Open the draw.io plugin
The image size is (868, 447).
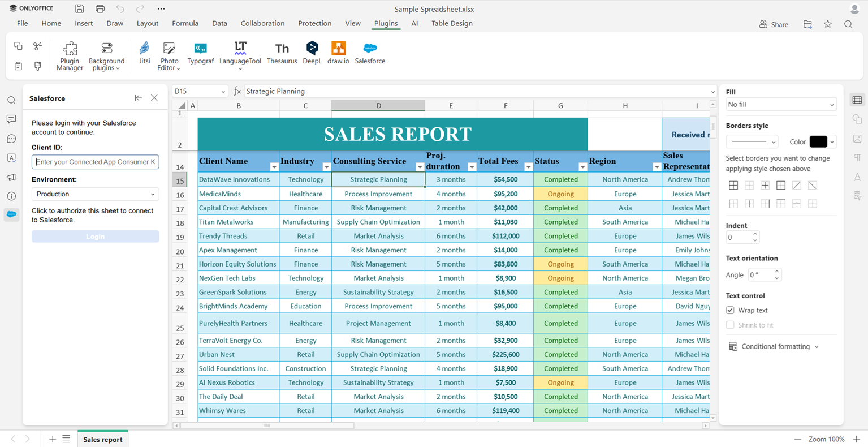tap(338, 53)
